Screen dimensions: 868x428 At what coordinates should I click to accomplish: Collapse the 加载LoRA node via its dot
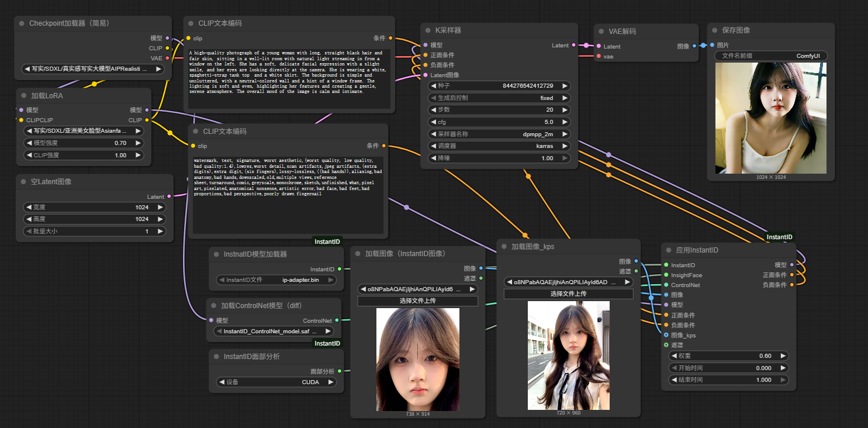pyautogui.click(x=24, y=96)
